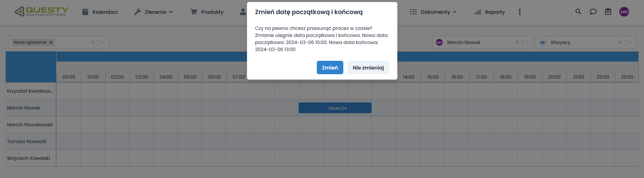Cancel with Nie zmieniaj button
Screen dimensions: 644x178
click(368, 68)
